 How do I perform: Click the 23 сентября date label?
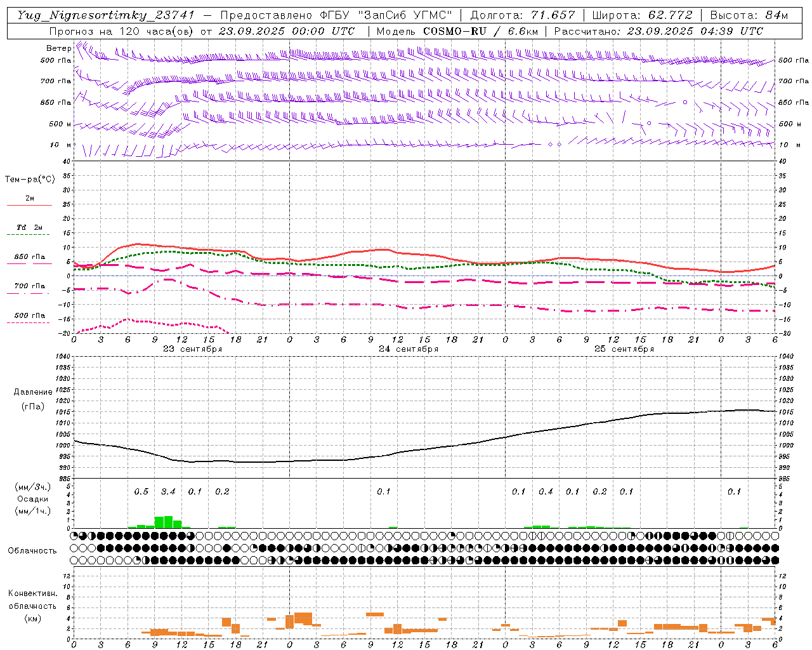coord(192,349)
